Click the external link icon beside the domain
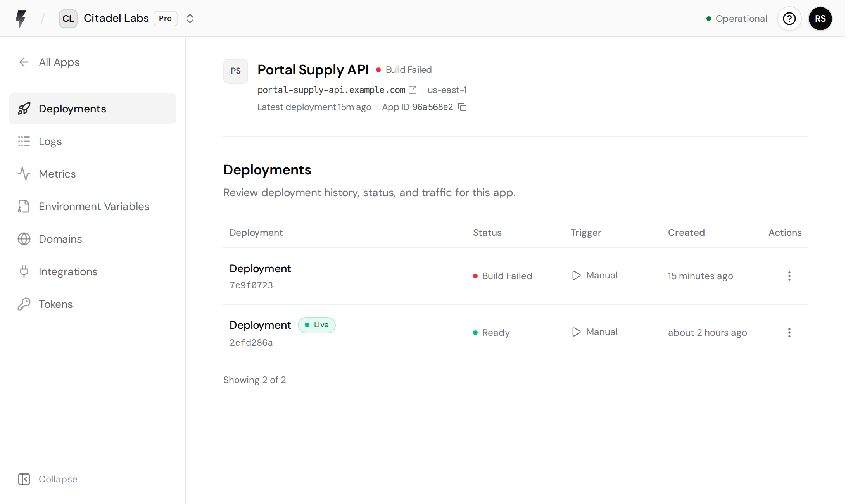This screenshot has height=504, width=853. click(x=413, y=90)
